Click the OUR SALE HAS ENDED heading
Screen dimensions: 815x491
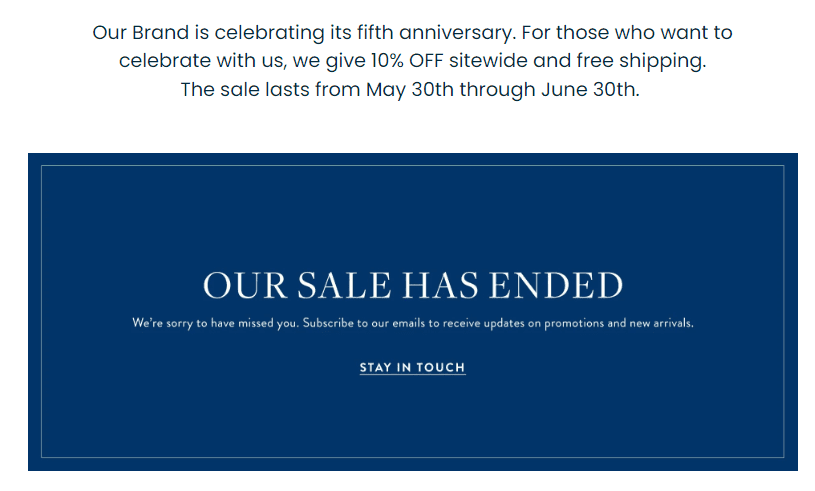(412, 285)
